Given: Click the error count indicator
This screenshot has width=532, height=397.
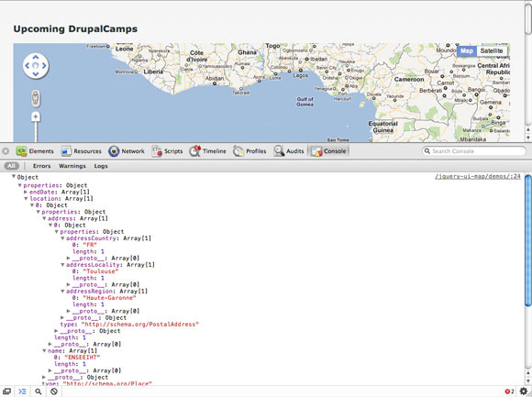Looking at the screenshot, I should coord(510,391).
